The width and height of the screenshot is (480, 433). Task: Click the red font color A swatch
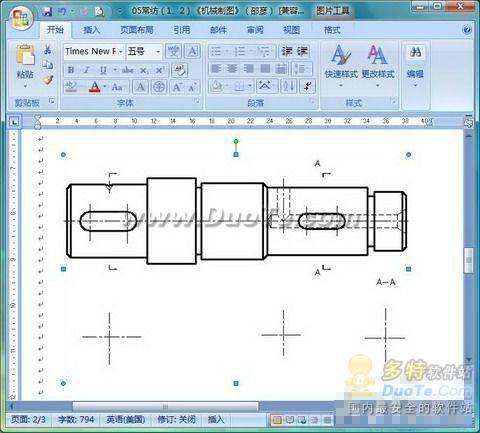[x=95, y=87]
